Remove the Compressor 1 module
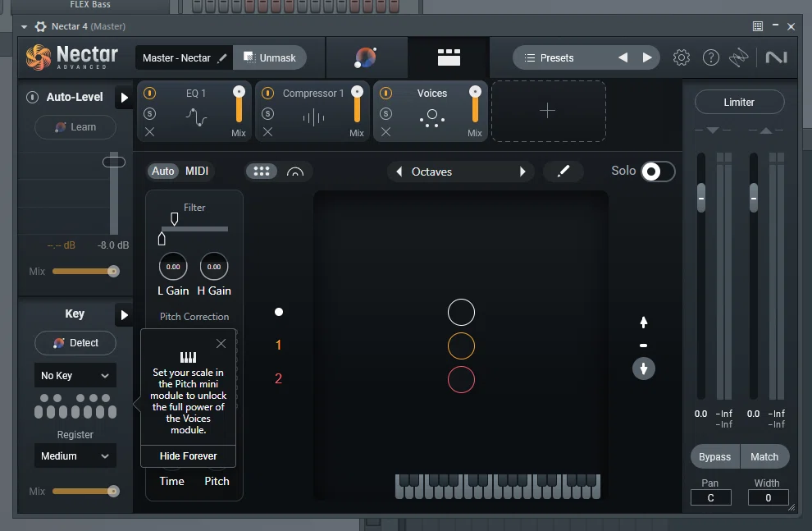This screenshot has height=531, width=812. point(267,132)
